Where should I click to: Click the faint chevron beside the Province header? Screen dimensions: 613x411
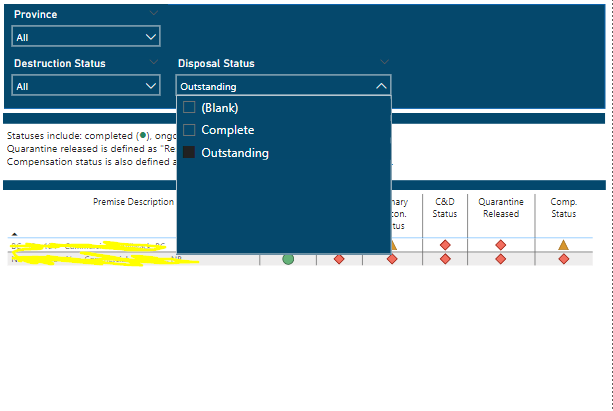(x=154, y=13)
